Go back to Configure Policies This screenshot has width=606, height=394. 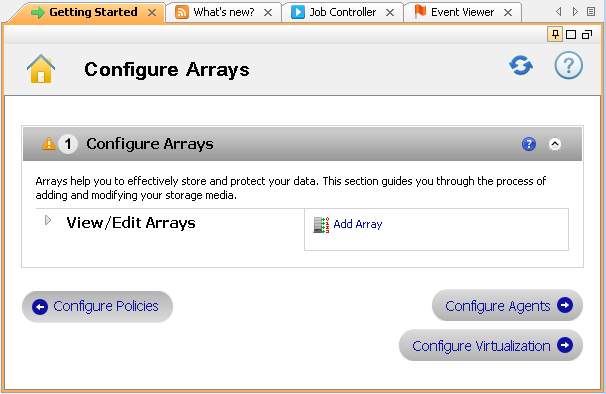97,307
